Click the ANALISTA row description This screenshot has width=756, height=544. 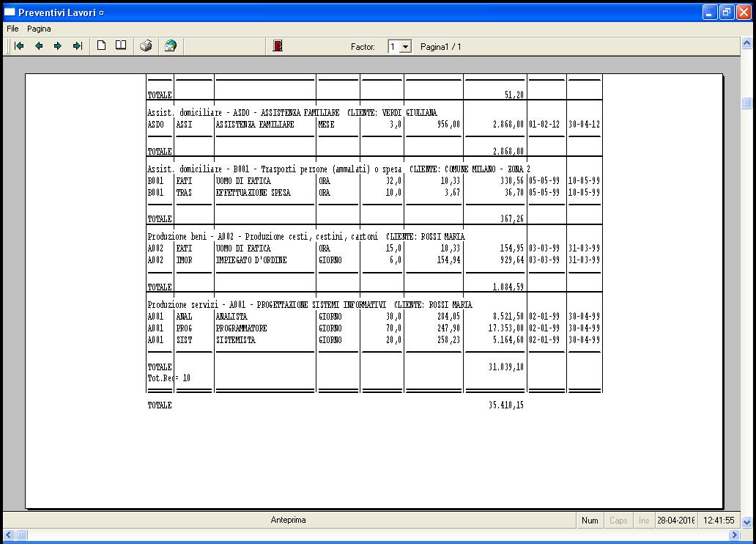point(231,317)
